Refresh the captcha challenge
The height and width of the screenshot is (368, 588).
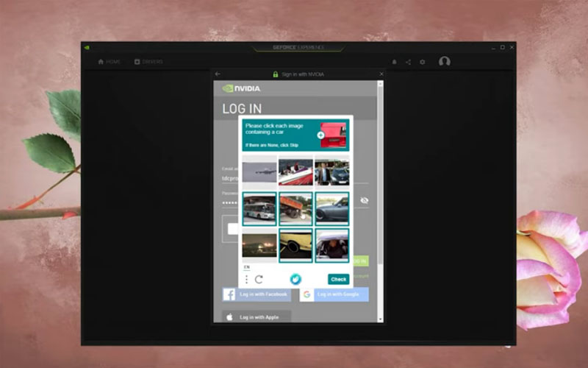[x=259, y=280]
